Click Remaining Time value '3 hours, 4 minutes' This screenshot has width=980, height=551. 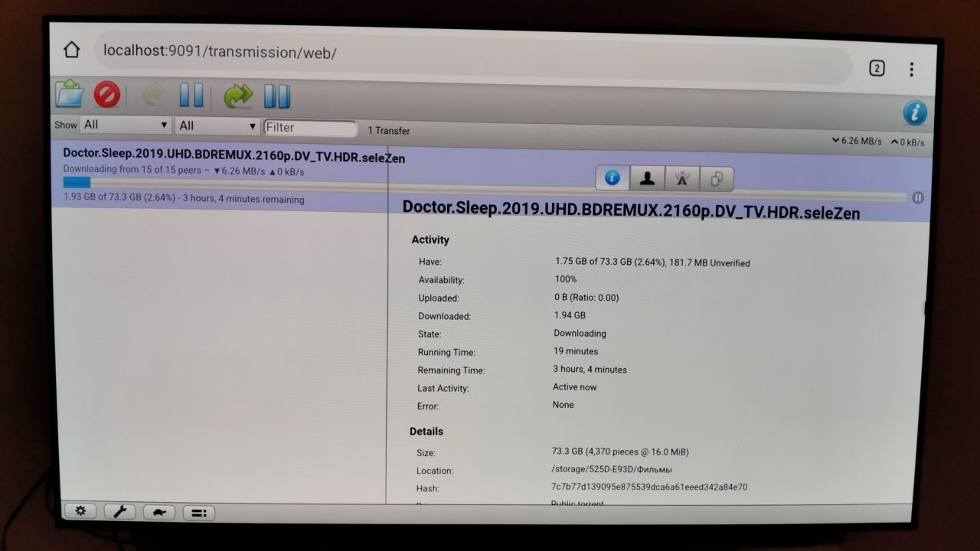590,370
